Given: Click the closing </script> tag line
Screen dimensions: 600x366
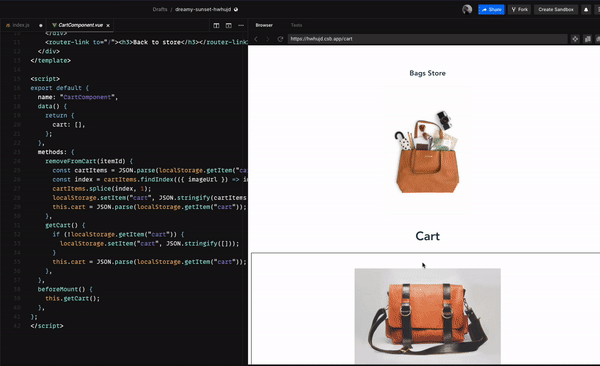Looking at the screenshot, I should (47, 326).
